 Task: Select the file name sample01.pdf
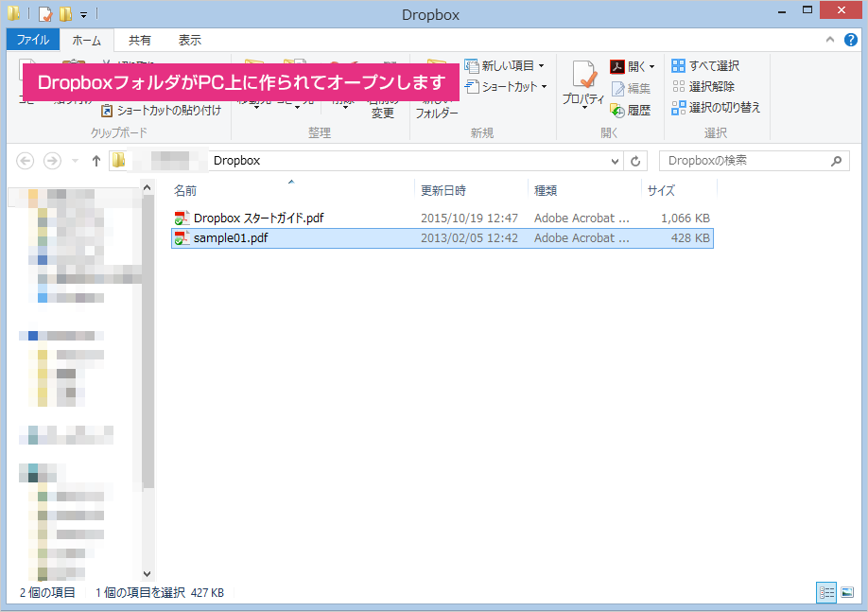coord(231,238)
